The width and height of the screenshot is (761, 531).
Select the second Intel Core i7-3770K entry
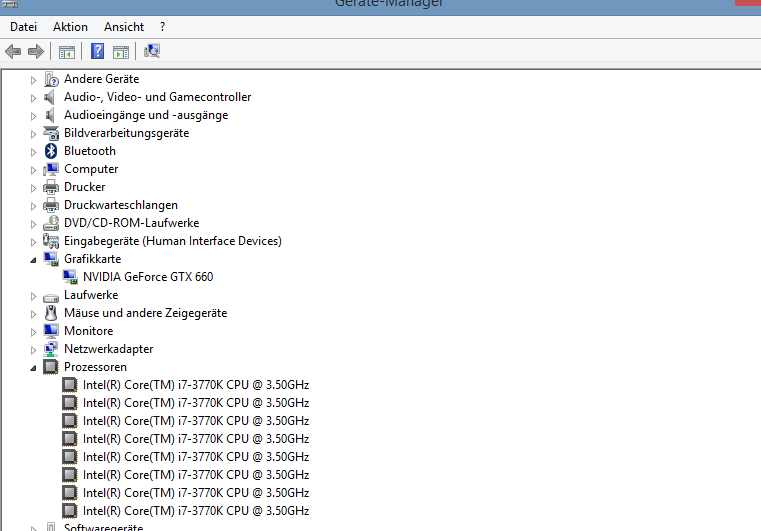click(196, 403)
